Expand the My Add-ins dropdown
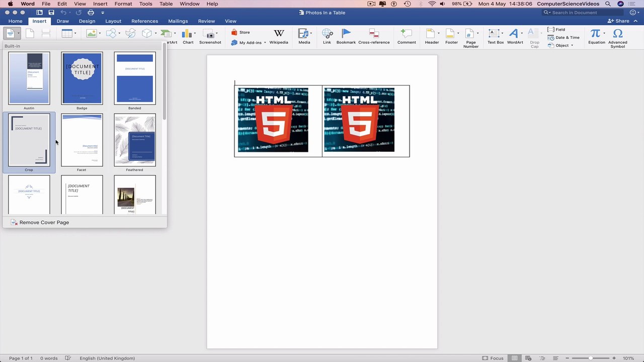The image size is (644, 362). point(265,43)
